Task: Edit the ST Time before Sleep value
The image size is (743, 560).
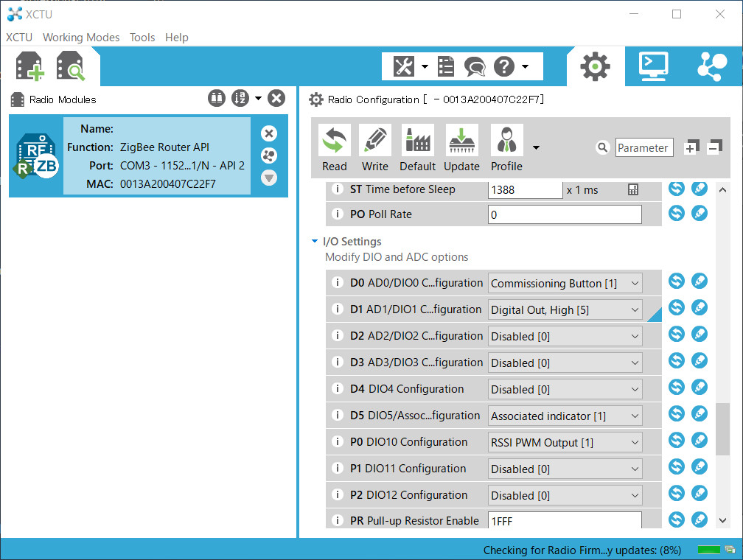Action: click(525, 189)
